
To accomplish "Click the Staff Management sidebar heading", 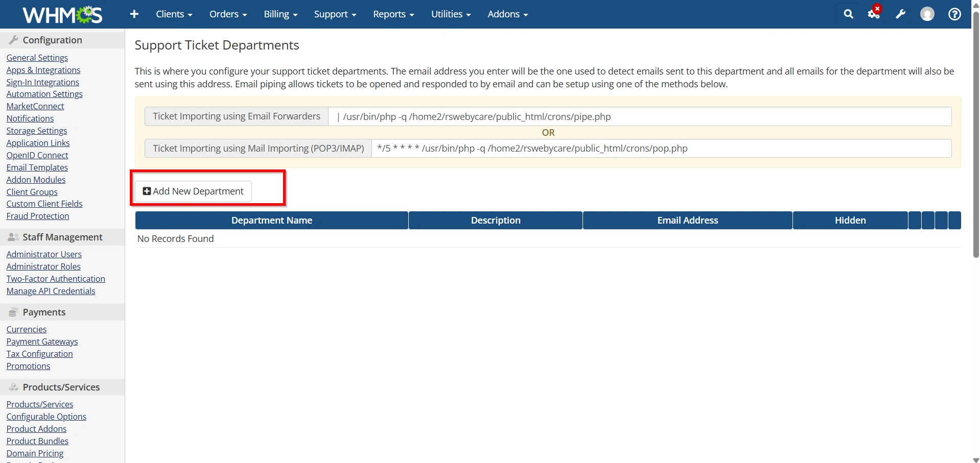I will [62, 237].
